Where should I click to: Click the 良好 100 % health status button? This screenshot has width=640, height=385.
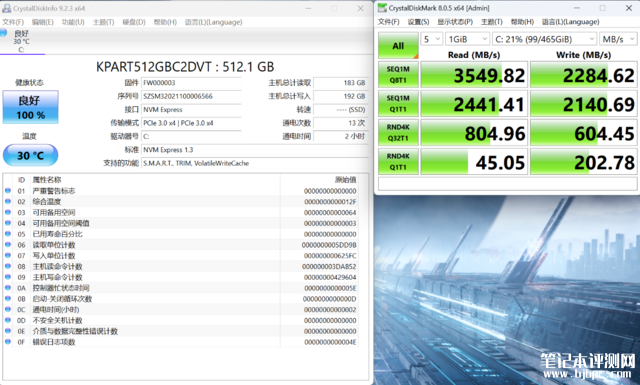point(31,107)
